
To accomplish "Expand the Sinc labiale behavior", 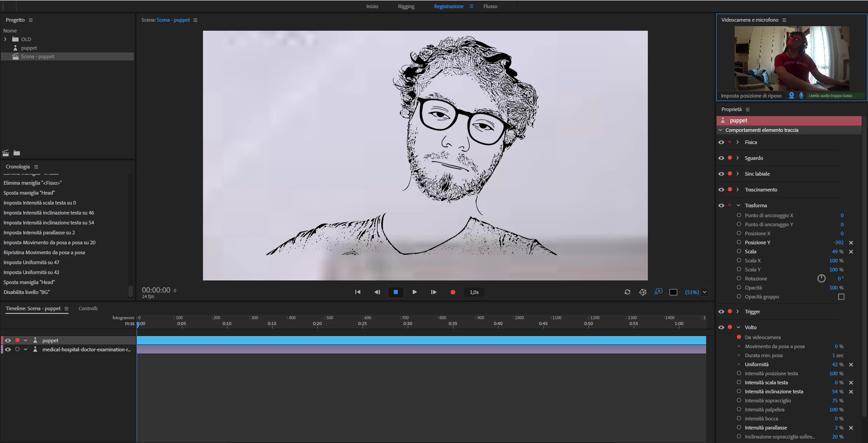I will pyautogui.click(x=738, y=174).
